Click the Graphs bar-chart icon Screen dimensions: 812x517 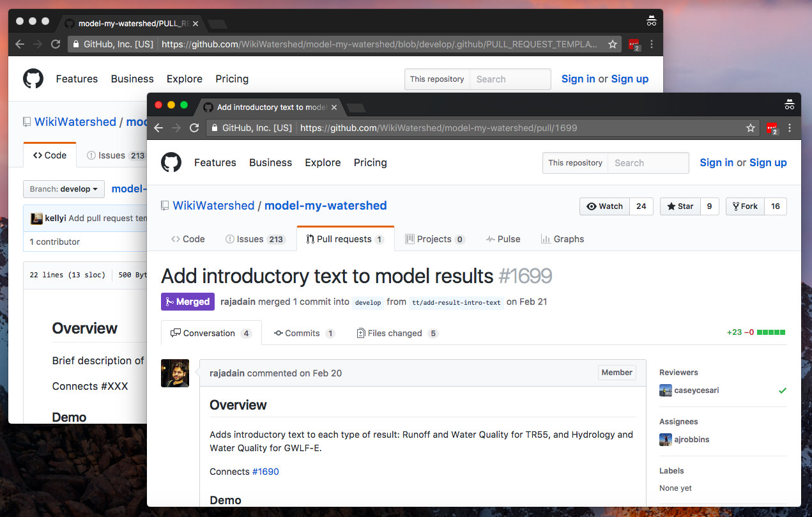tap(546, 238)
